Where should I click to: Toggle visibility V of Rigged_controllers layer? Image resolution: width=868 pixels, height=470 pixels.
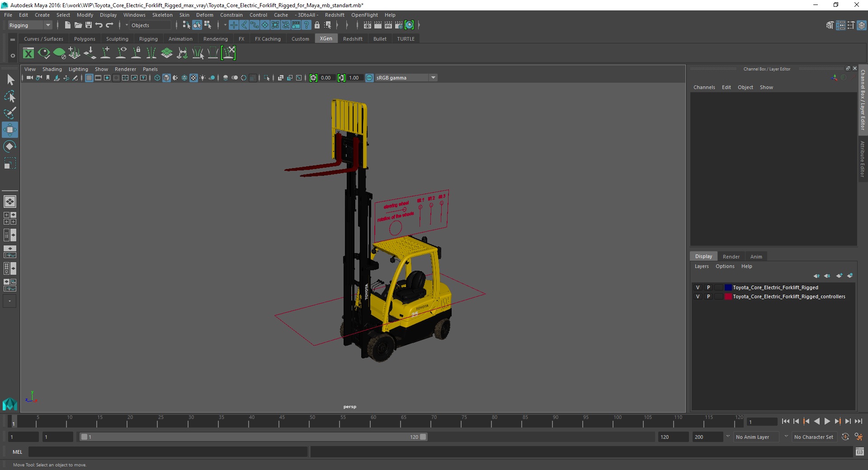[x=698, y=296]
